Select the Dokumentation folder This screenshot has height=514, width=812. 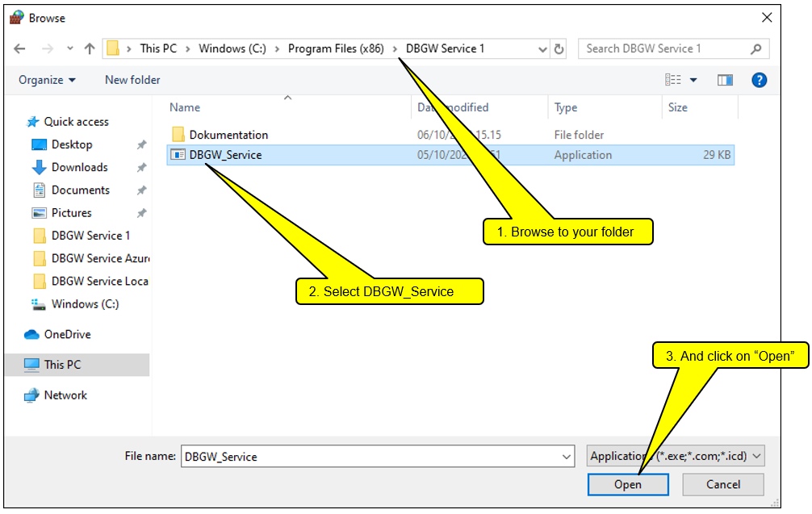pos(228,135)
